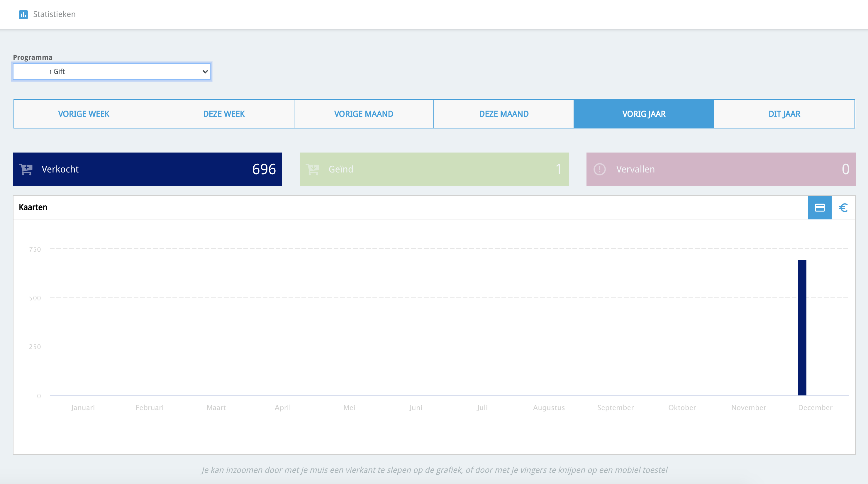
Task: Toggle the Vervallen series tile
Action: coord(721,169)
